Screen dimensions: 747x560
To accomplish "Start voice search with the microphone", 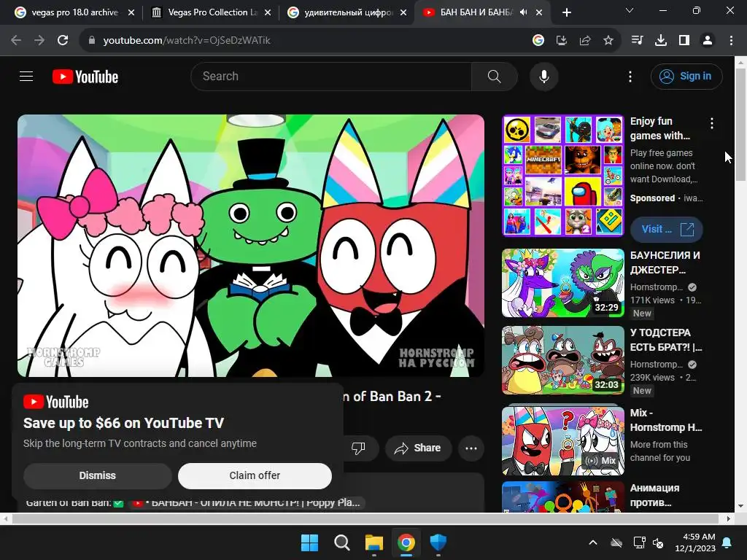I will [543, 76].
